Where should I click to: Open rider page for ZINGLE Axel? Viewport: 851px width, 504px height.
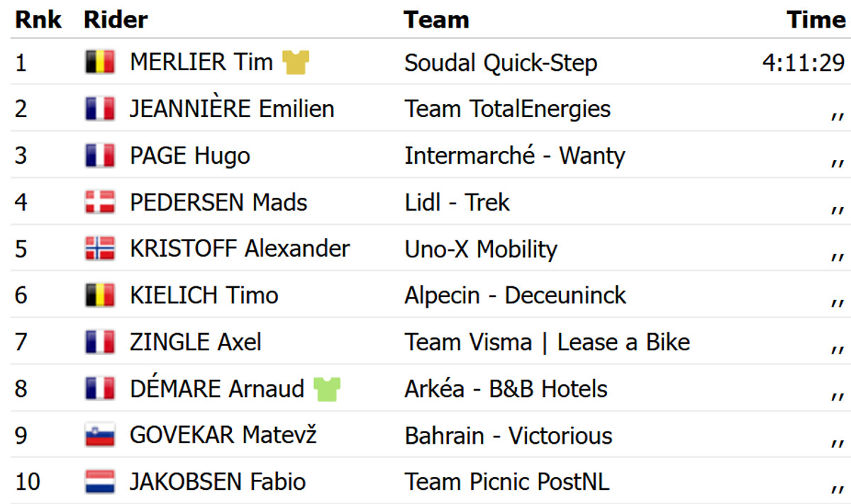tap(196, 342)
